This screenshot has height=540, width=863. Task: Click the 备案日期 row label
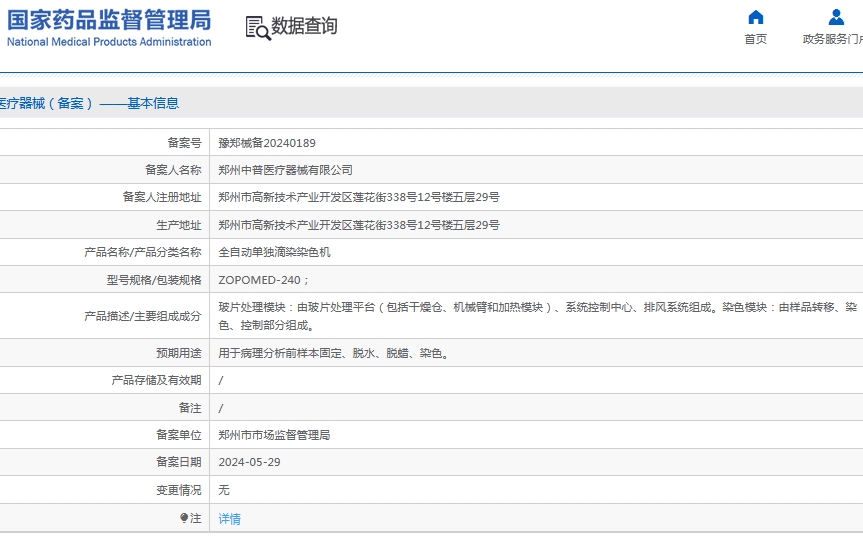(179, 462)
